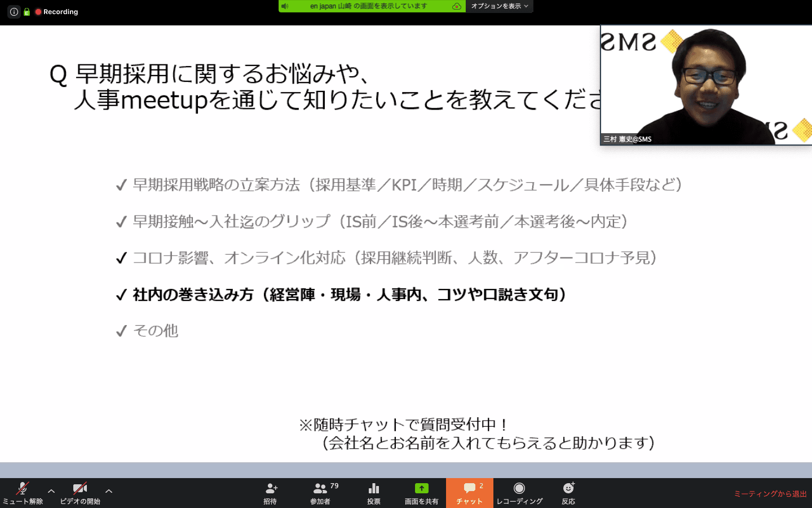Image resolution: width=812 pixels, height=508 pixels.
Task: Click the cloud icon in the green sharing bar
Action: coord(457,6)
